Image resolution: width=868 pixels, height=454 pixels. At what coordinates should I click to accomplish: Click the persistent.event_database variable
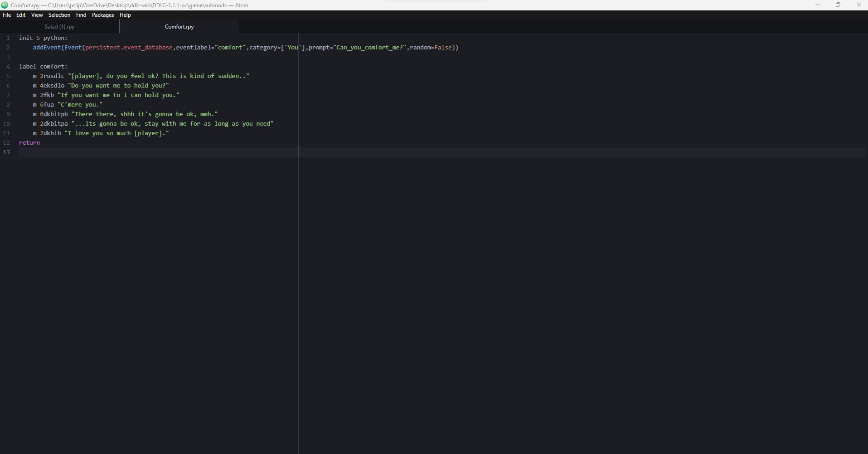pyautogui.click(x=128, y=47)
